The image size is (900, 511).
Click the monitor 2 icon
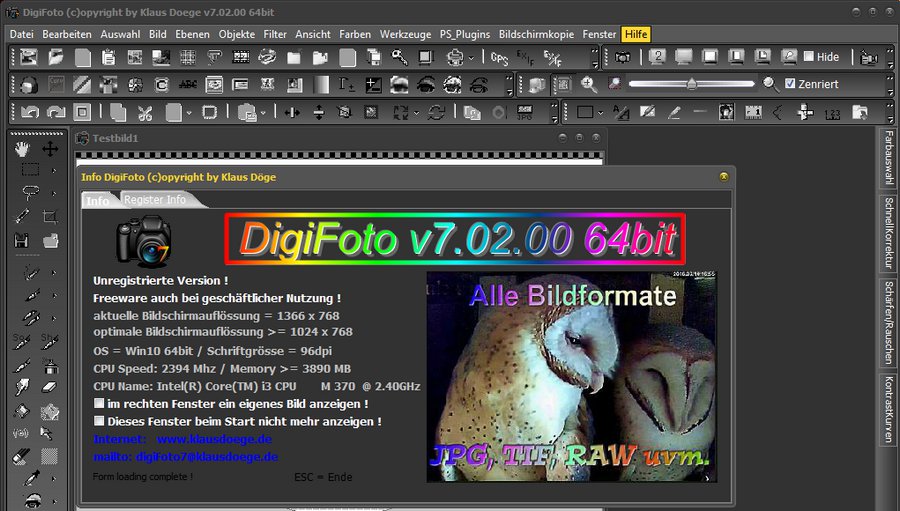pos(658,56)
